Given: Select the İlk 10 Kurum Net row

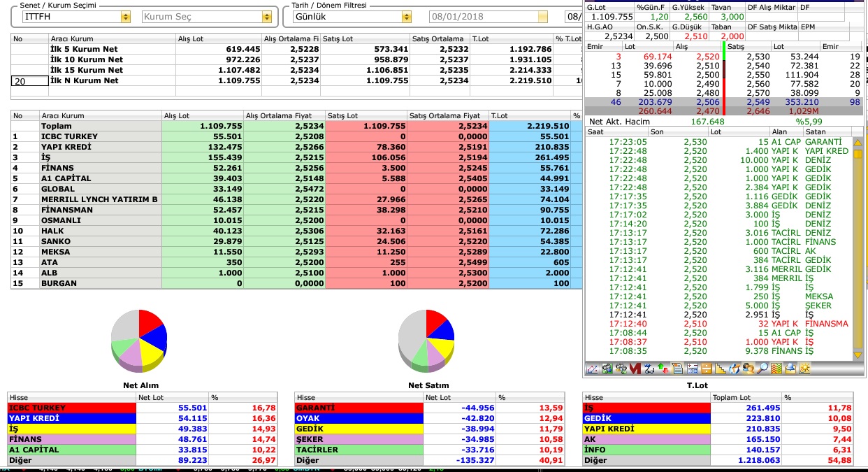Looking at the screenshot, I should [296, 59].
